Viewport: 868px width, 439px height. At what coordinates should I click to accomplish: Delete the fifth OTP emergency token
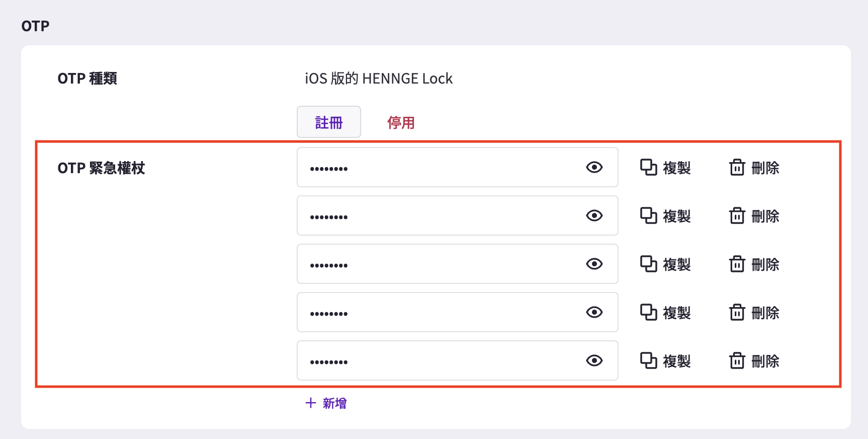tap(754, 361)
